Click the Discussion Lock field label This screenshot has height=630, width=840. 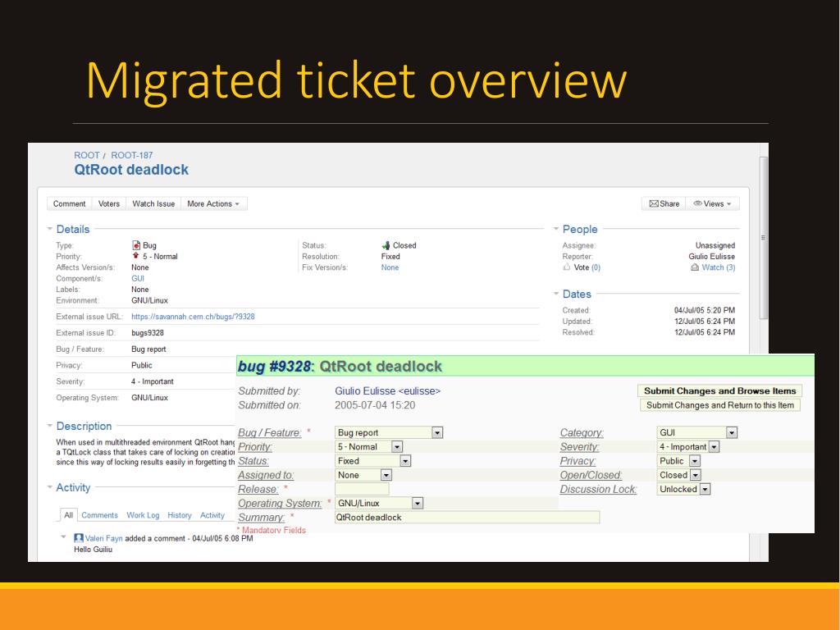click(598, 489)
